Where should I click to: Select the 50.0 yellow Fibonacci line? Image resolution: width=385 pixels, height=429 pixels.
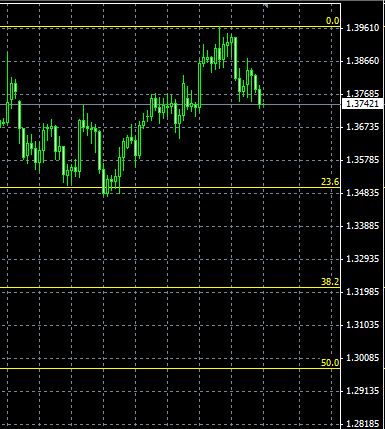click(x=170, y=368)
